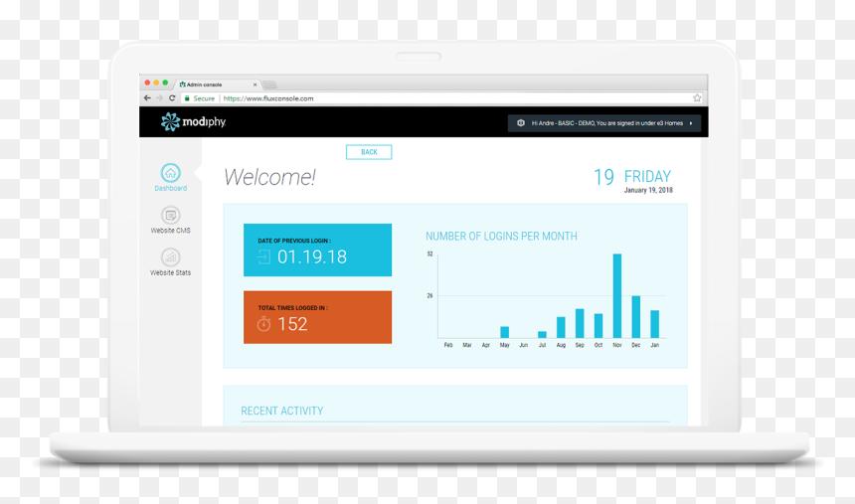The height and width of the screenshot is (504, 855).
Task: Click the November bar in logins chart
Action: point(617,296)
